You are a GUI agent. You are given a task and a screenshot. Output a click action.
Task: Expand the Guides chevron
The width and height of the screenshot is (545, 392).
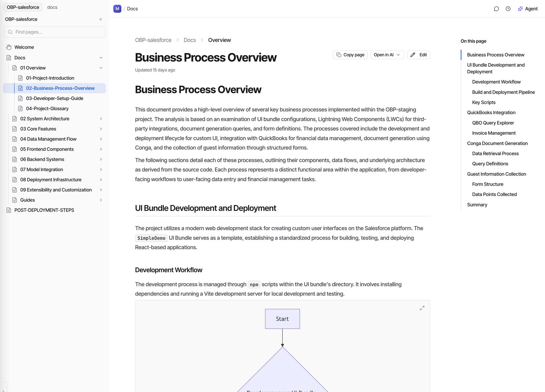click(101, 200)
